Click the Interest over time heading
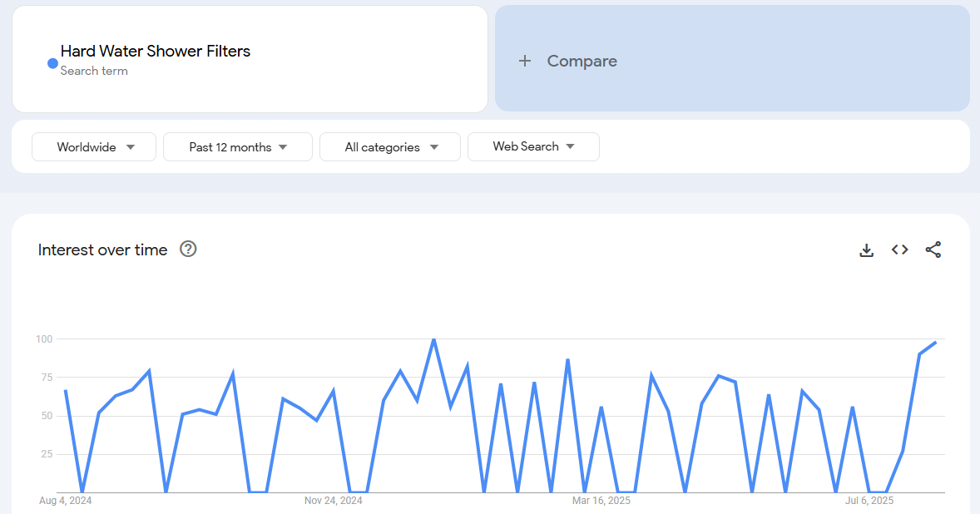The height and width of the screenshot is (514, 980). 102,250
